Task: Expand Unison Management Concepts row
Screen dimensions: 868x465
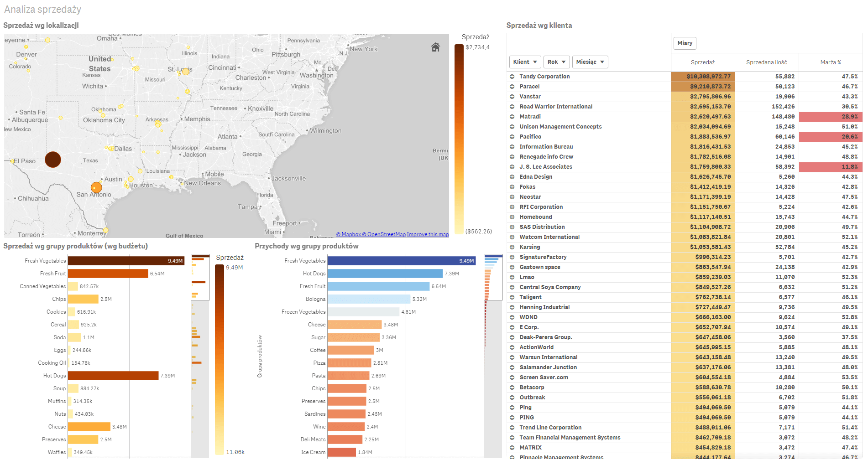Action: pos(512,127)
